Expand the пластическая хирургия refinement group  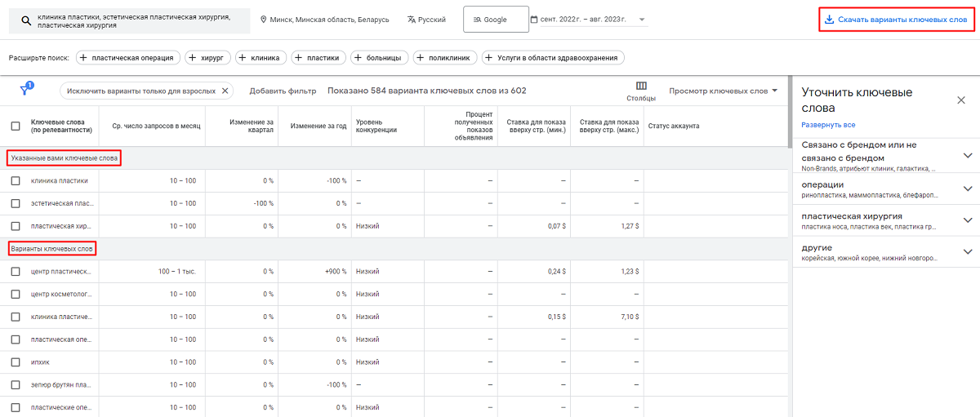click(968, 220)
